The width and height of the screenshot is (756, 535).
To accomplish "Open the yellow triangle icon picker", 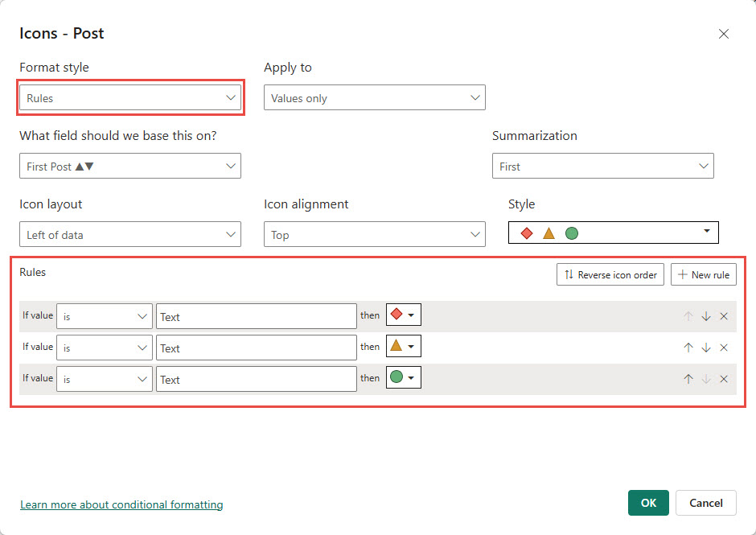I will [403, 346].
